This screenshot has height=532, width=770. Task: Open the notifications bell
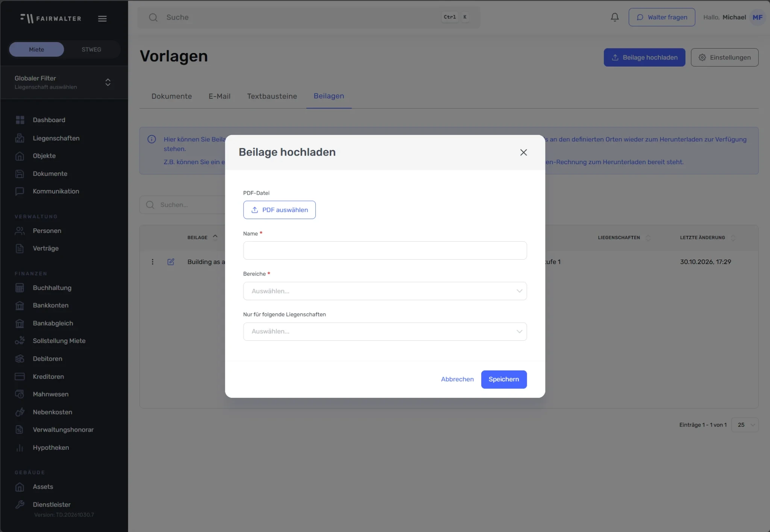point(615,17)
